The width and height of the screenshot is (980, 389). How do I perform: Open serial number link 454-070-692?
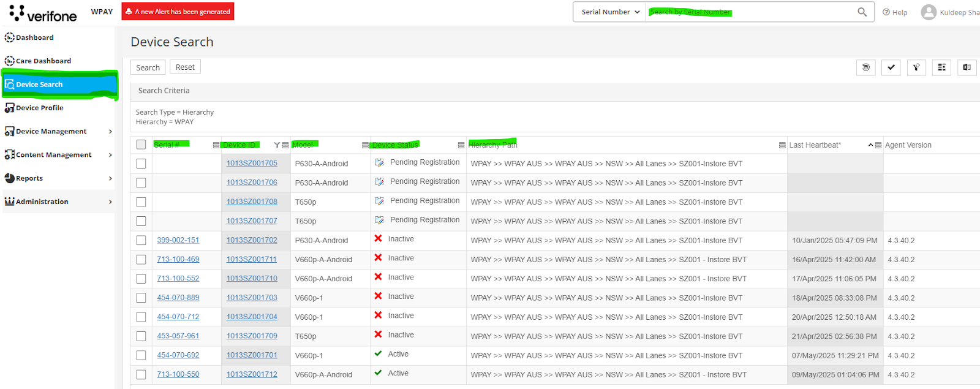[x=178, y=355]
